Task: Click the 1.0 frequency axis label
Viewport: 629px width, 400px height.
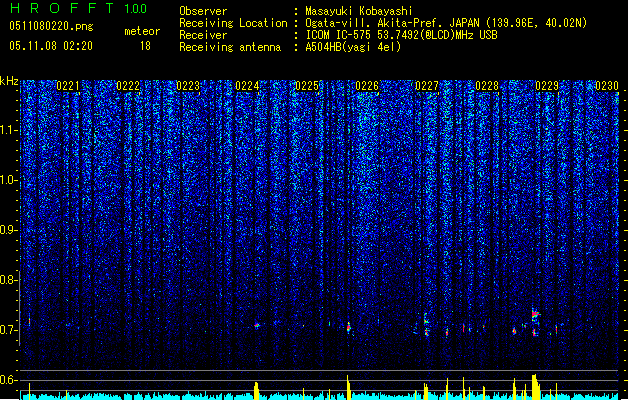Action: 9,180
